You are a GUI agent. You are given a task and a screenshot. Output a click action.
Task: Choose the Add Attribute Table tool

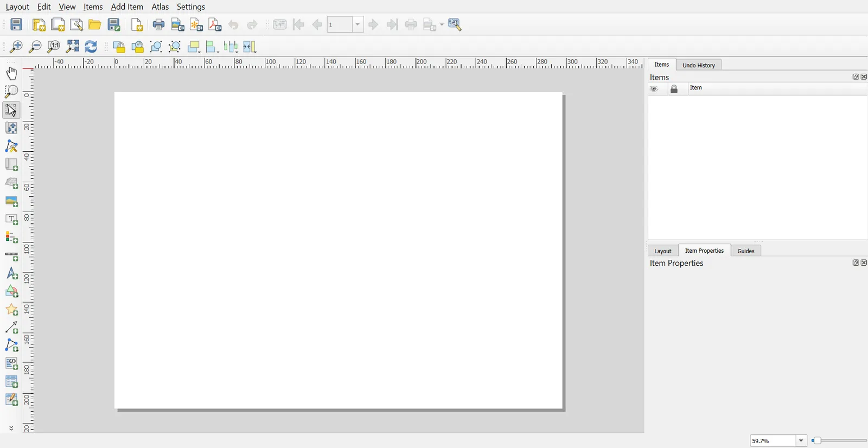click(x=11, y=382)
